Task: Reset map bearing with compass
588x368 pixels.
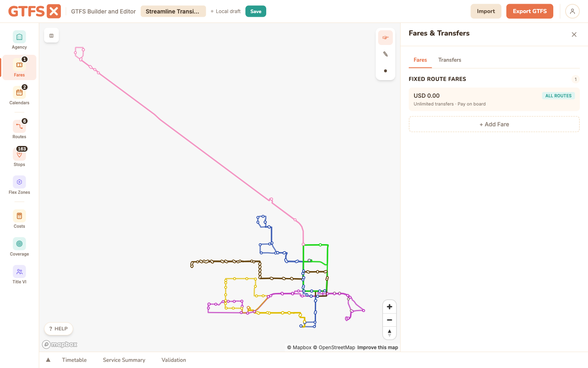Action: click(x=390, y=333)
